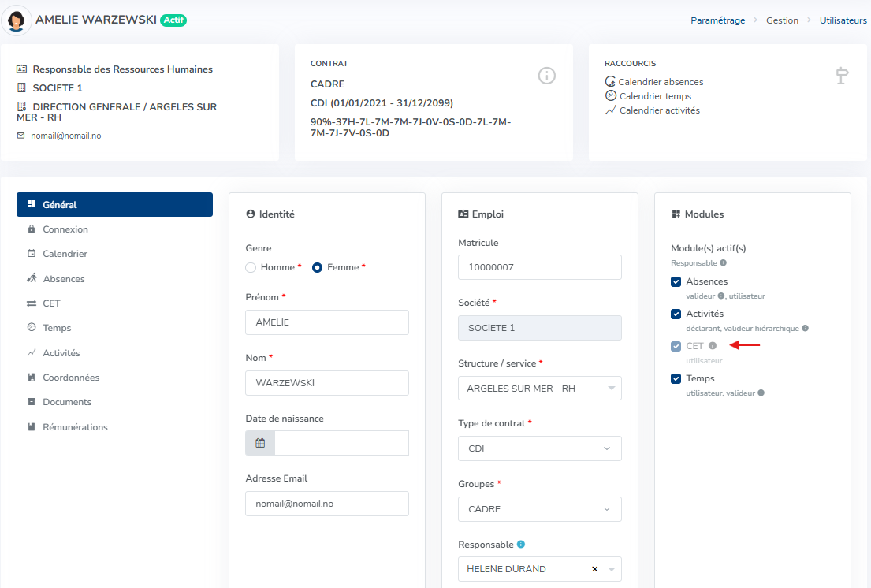The image size is (871, 588).
Task: Click the signpost shortcuts icon
Action: (842, 76)
